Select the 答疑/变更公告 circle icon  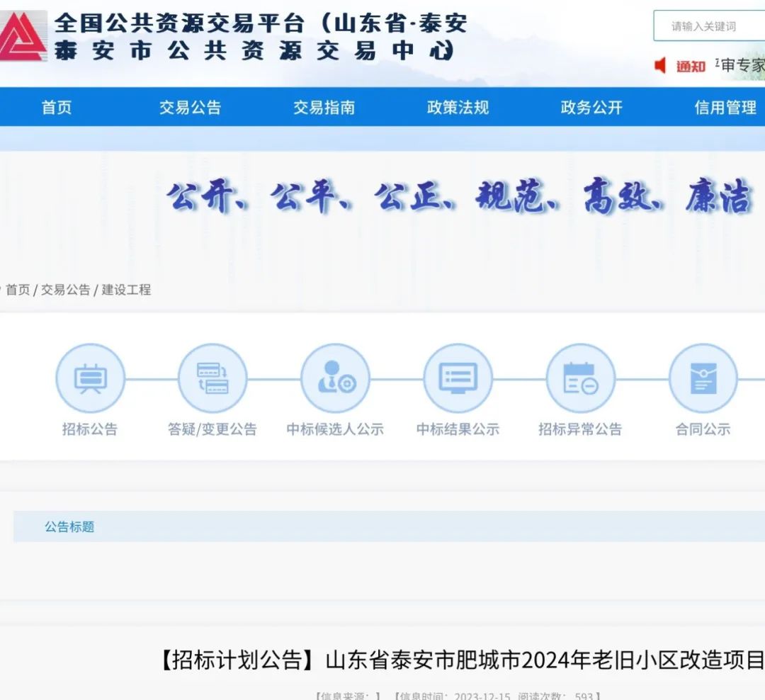[x=212, y=378]
